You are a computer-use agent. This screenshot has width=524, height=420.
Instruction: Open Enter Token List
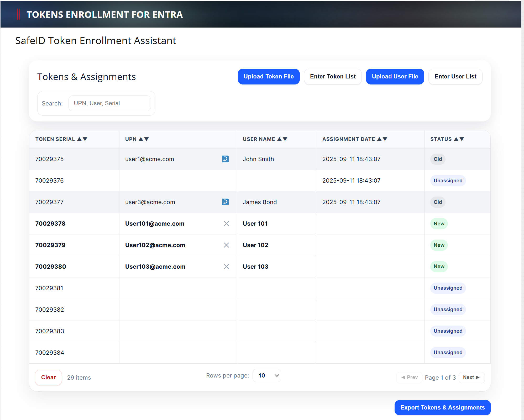point(333,77)
